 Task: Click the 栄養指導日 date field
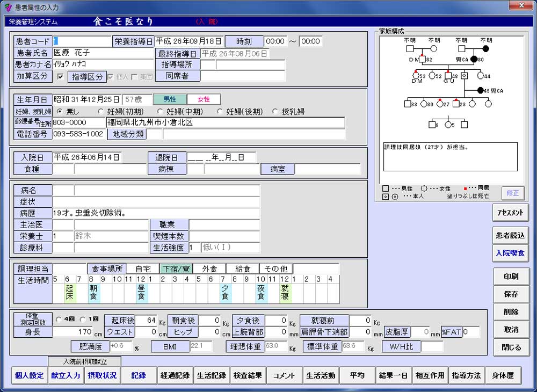coord(189,41)
